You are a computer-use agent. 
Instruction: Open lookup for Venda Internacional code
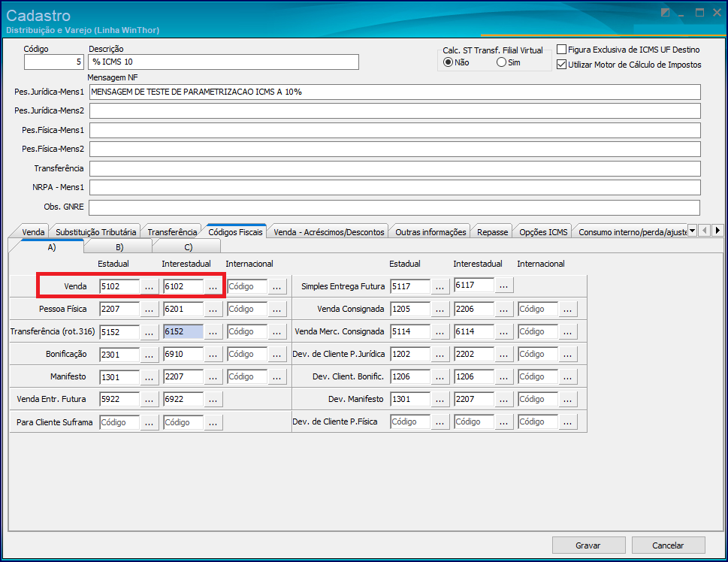(x=277, y=286)
